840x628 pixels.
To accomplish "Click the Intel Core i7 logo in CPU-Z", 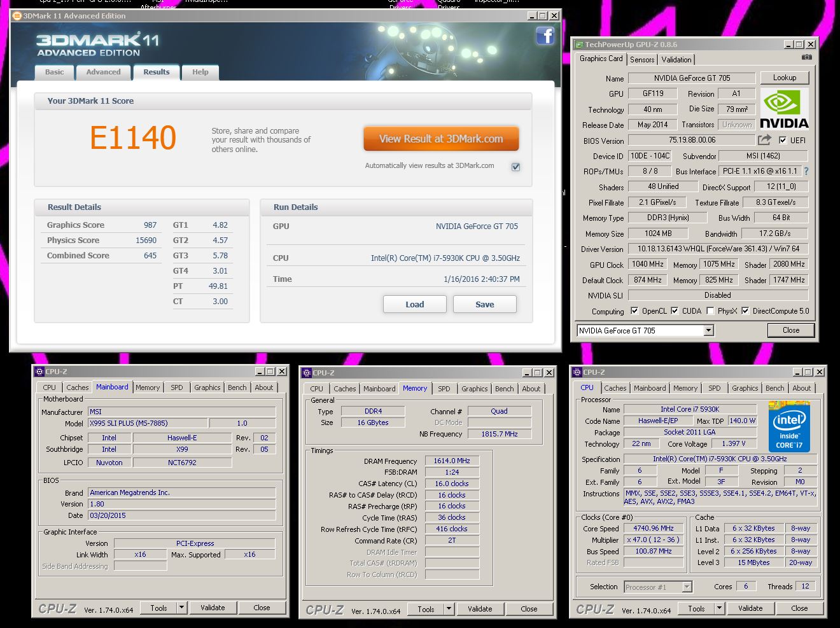I will click(788, 427).
